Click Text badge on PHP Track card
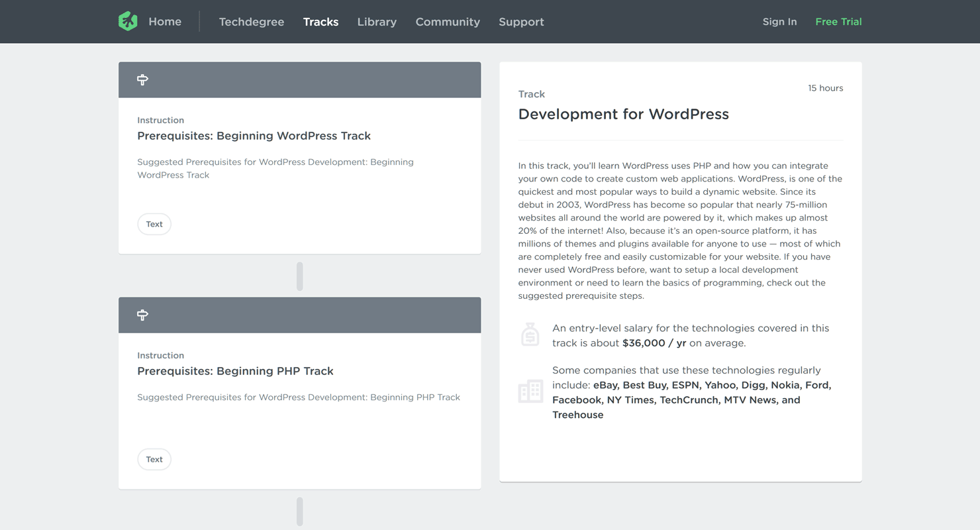 154,459
